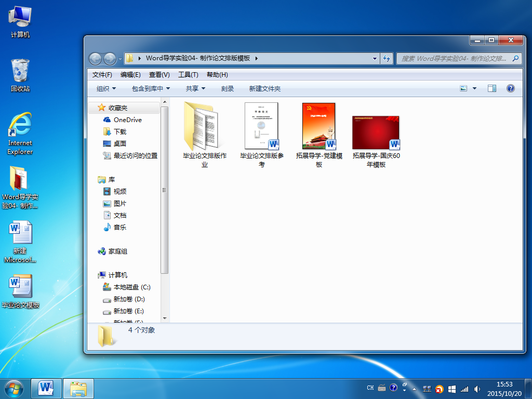The width and height of the screenshot is (532, 399).
Task: Expand the address path arrow after folder name
Action: pyautogui.click(x=257, y=58)
